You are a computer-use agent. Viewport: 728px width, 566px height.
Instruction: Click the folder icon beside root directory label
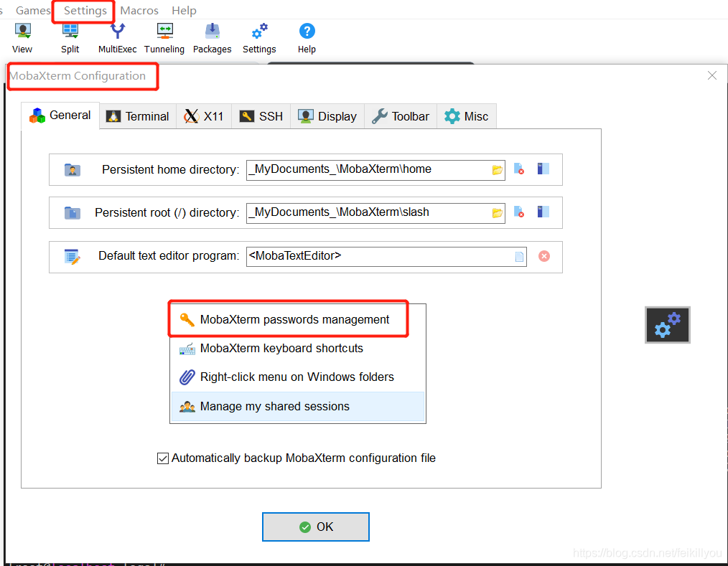pyautogui.click(x=73, y=213)
